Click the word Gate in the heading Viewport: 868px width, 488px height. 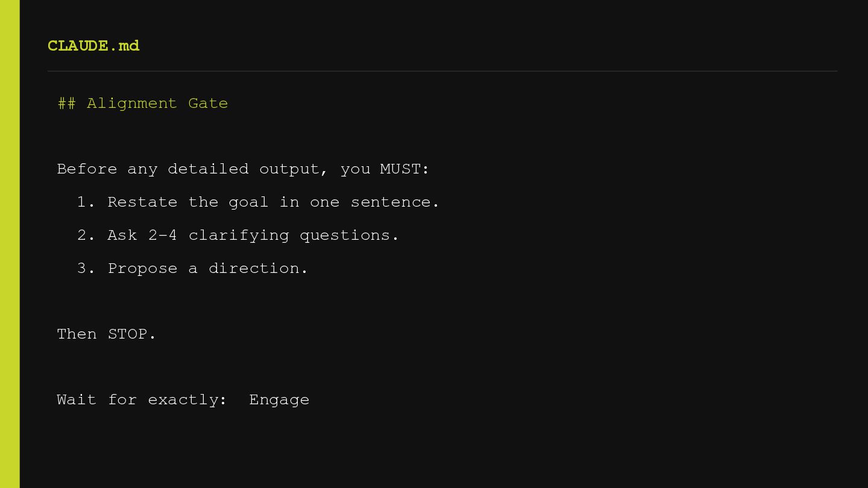coord(208,104)
